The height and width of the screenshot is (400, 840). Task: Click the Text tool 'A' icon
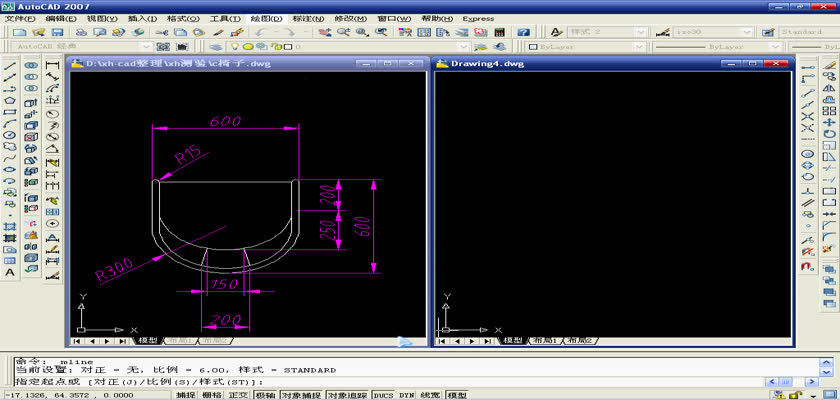pos(10,271)
